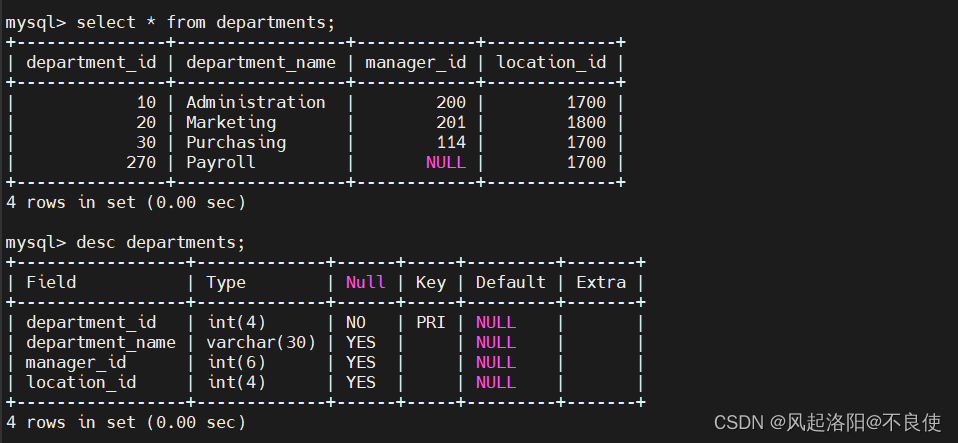Click the manager_id value 200
Screen dimensions: 958x443
[x=451, y=102]
